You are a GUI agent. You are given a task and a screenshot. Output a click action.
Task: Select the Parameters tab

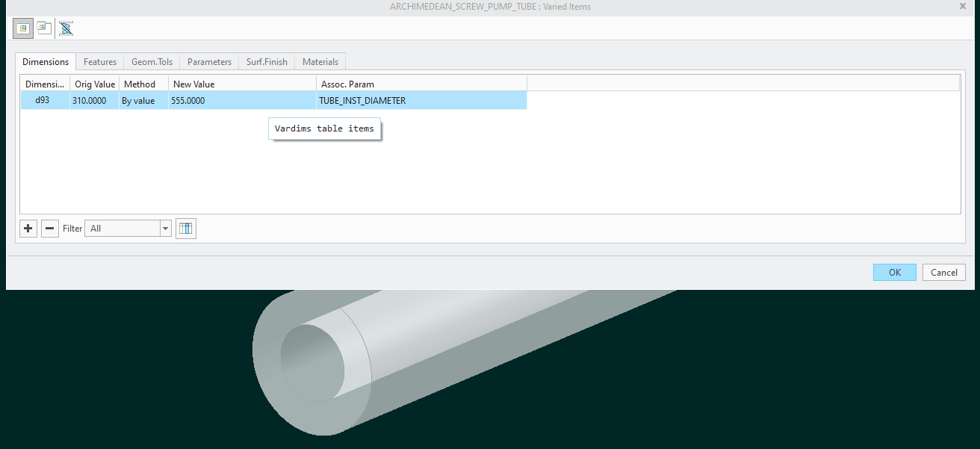pyautogui.click(x=209, y=62)
